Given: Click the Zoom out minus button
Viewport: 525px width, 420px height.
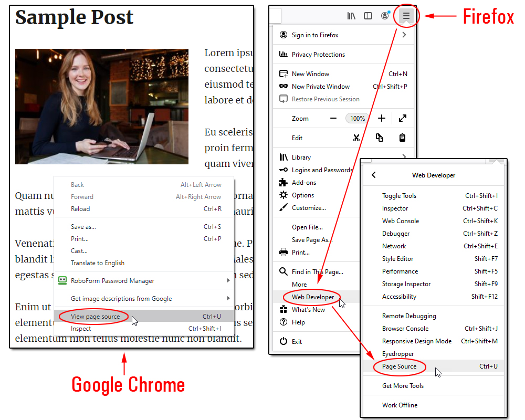Looking at the screenshot, I should click(333, 118).
